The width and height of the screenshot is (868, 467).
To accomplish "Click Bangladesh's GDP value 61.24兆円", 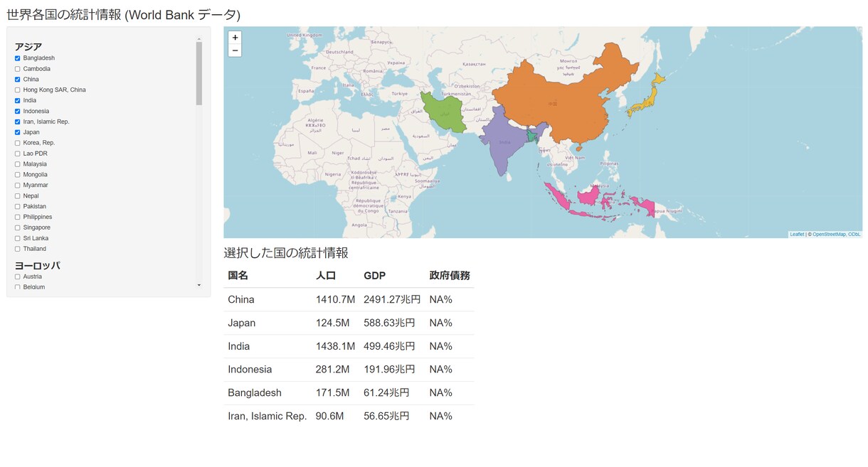I will click(386, 393).
